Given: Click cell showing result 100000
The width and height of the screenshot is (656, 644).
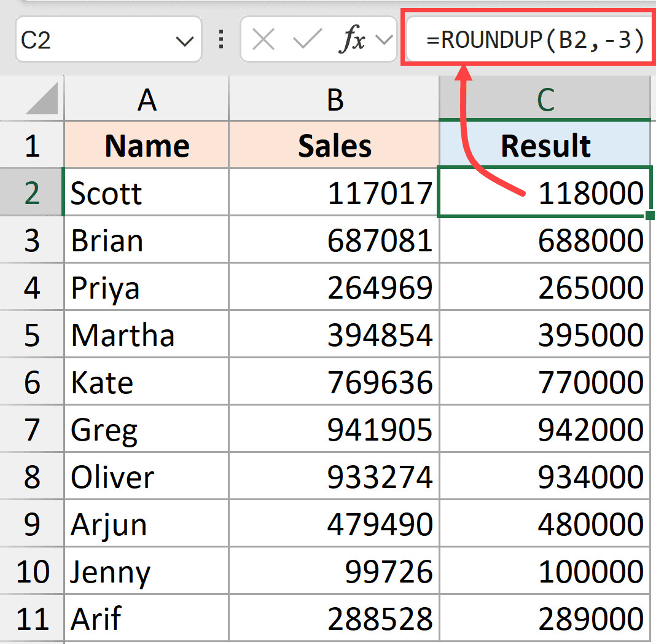Looking at the screenshot, I should click(x=545, y=572).
